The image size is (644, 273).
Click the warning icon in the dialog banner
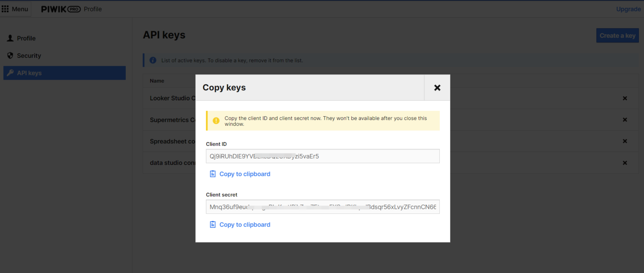pyautogui.click(x=216, y=120)
